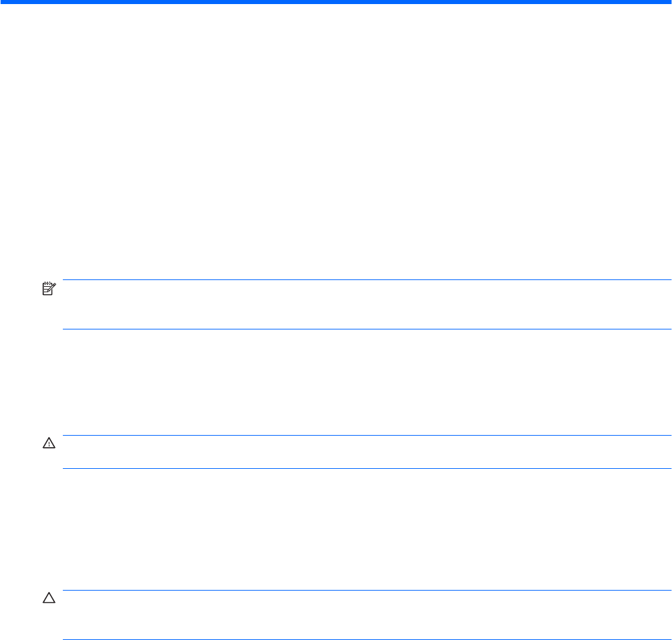Click the top rule of the warning box

[x=365, y=436]
